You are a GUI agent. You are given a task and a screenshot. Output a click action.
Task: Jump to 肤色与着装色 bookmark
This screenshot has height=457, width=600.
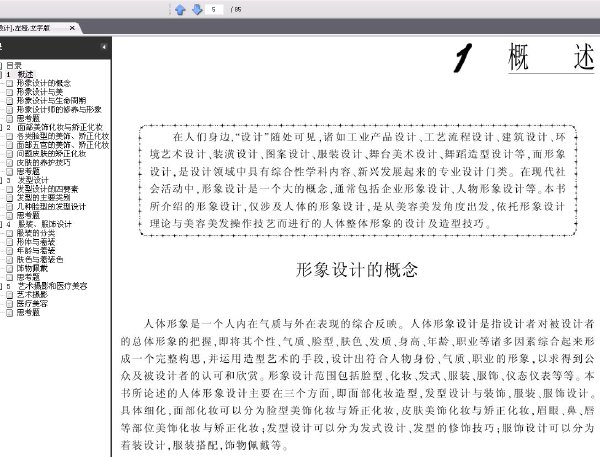(40, 259)
